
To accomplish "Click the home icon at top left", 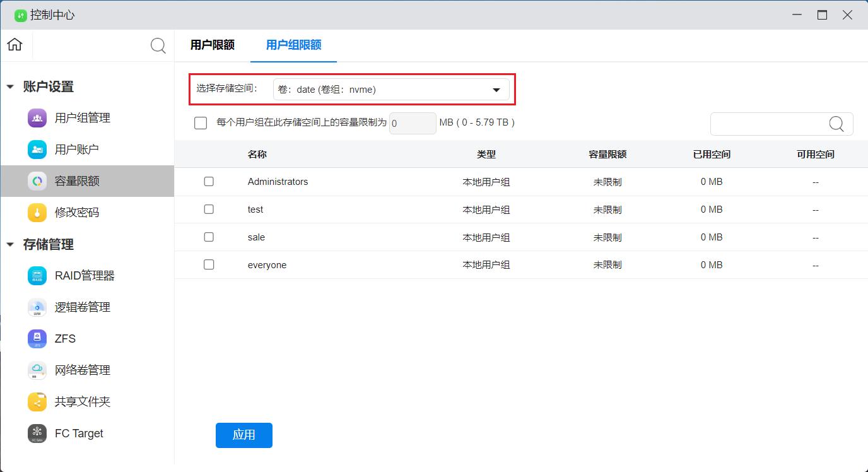I will pyautogui.click(x=14, y=45).
